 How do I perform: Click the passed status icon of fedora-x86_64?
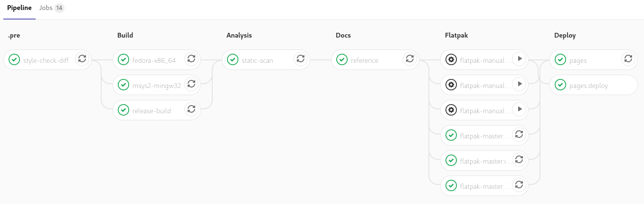tap(123, 60)
